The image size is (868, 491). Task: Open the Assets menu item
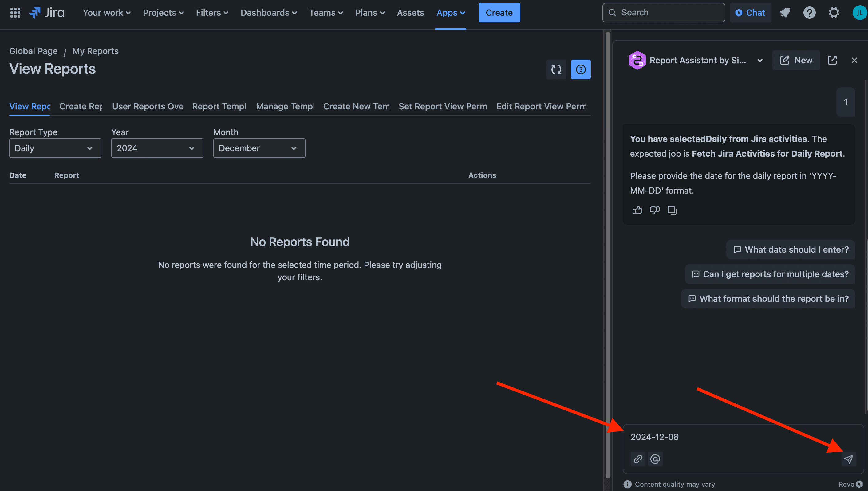click(x=410, y=13)
